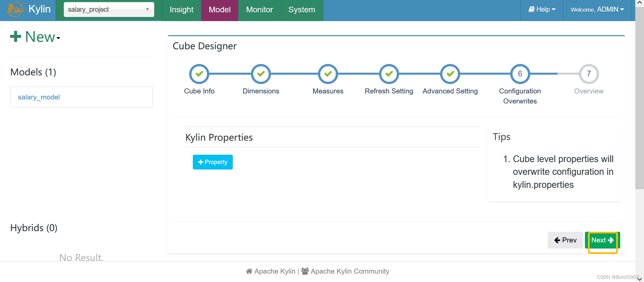Viewport: 644px width, 282px height.
Task: Click the Models (1) heading
Action: [33, 72]
